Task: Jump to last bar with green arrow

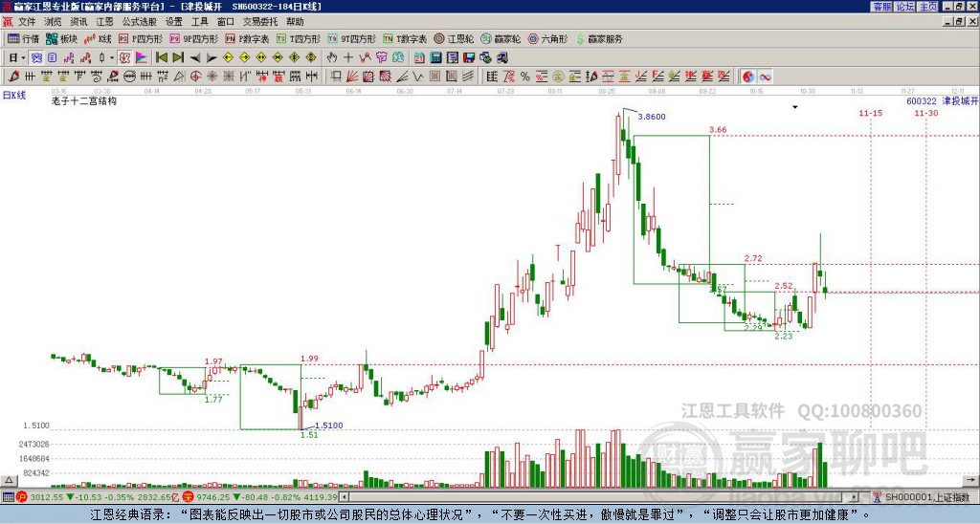Action: click(178, 57)
